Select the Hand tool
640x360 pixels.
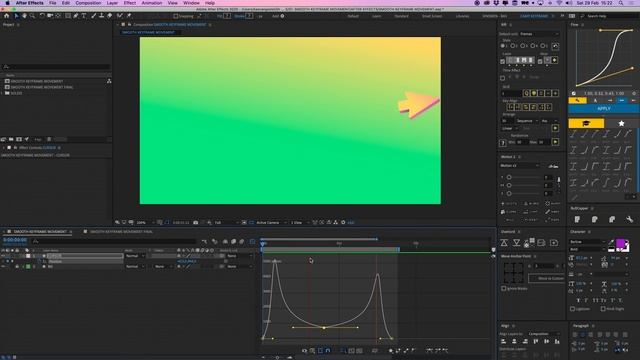coord(24,16)
